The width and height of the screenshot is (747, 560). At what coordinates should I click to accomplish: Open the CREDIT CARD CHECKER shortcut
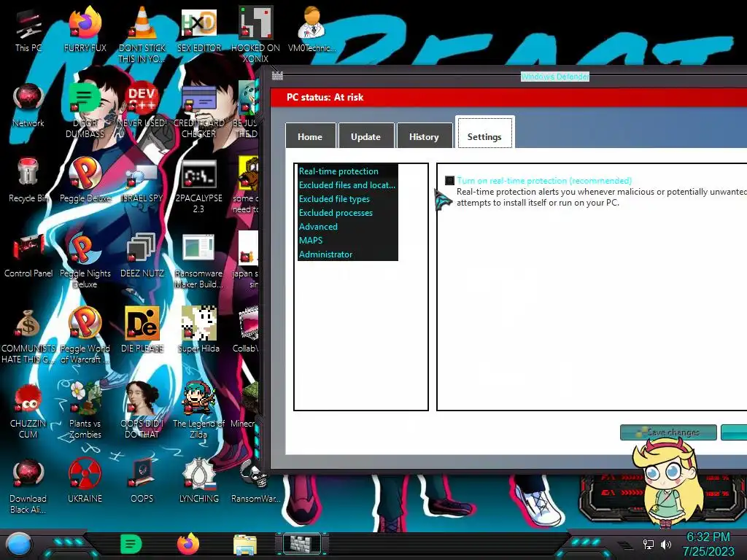198,110
